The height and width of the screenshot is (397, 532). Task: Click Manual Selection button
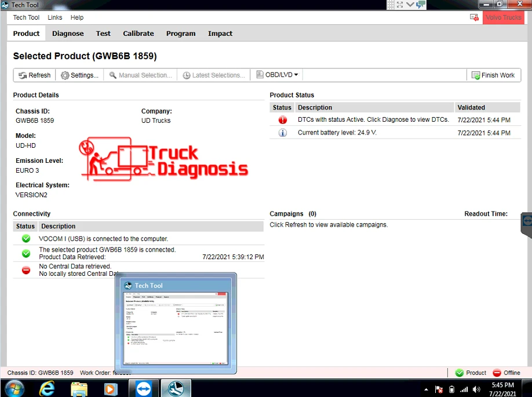coord(140,75)
